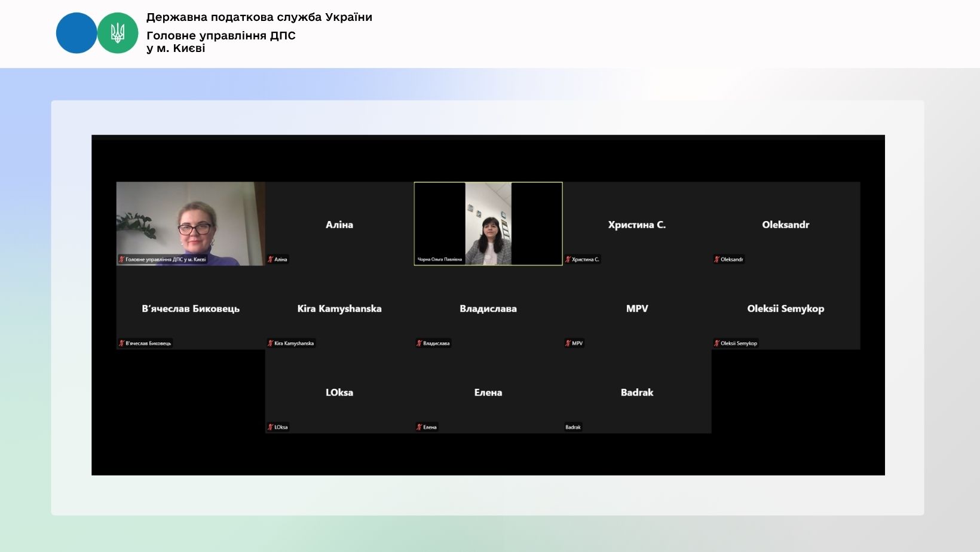Click muted mic icon on Oleksandr tile
980x552 pixels.
(x=716, y=259)
